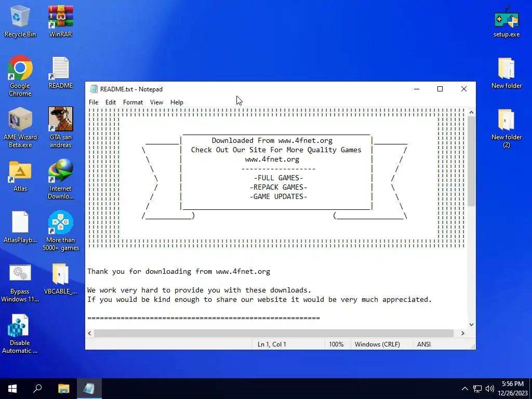Screen dimensions: 532x399
Task: Open the View menu in Notepad
Action: pos(156,102)
